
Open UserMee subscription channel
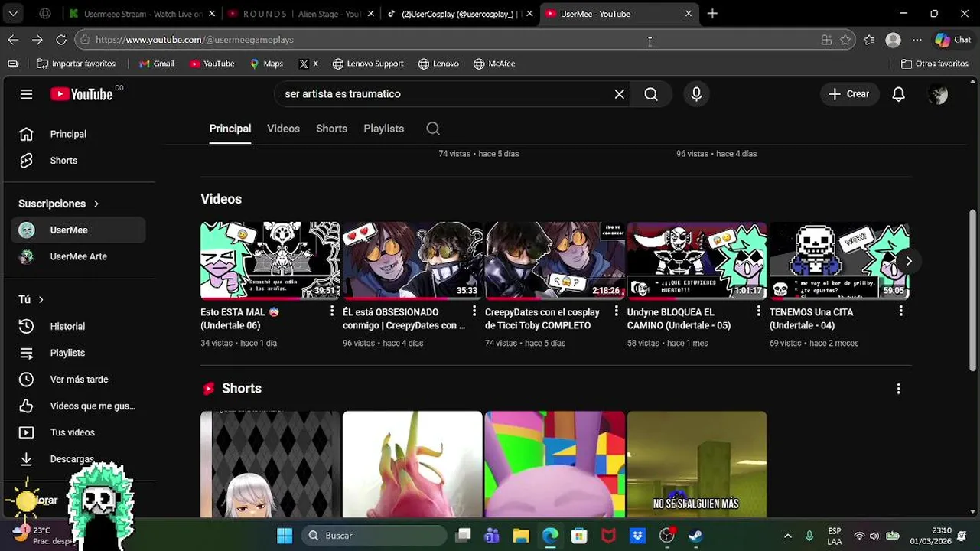point(78,230)
